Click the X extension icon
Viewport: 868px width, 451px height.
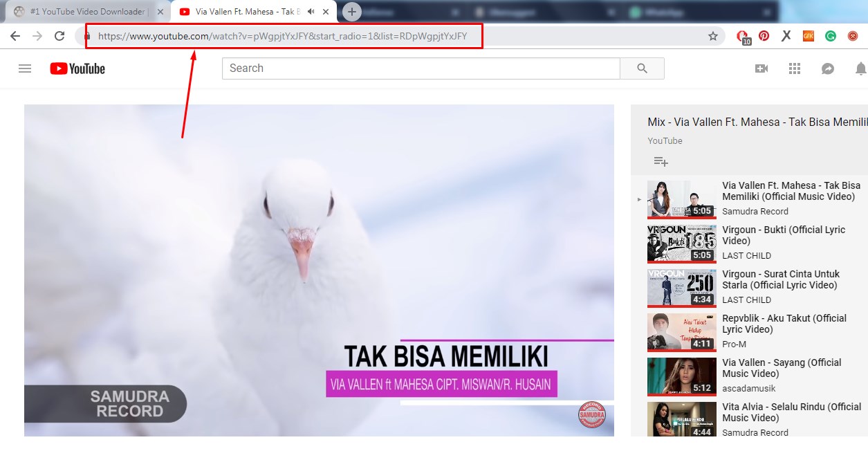786,36
